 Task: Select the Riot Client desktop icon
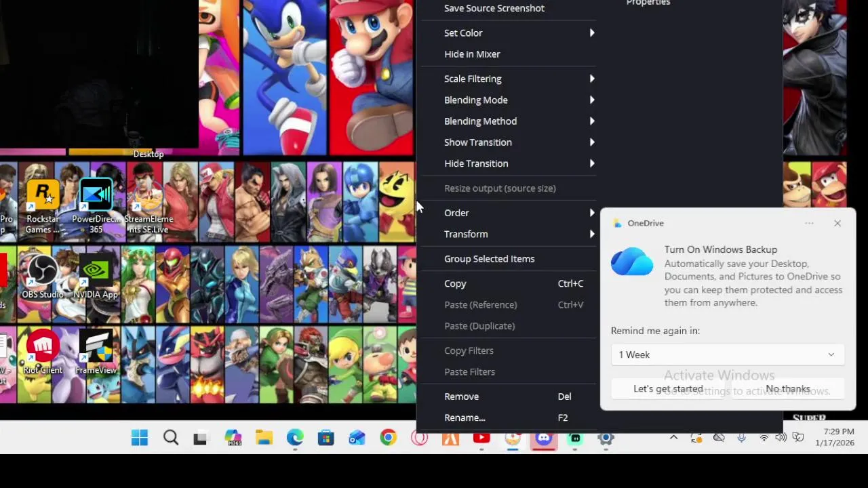click(x=42, y=352)
